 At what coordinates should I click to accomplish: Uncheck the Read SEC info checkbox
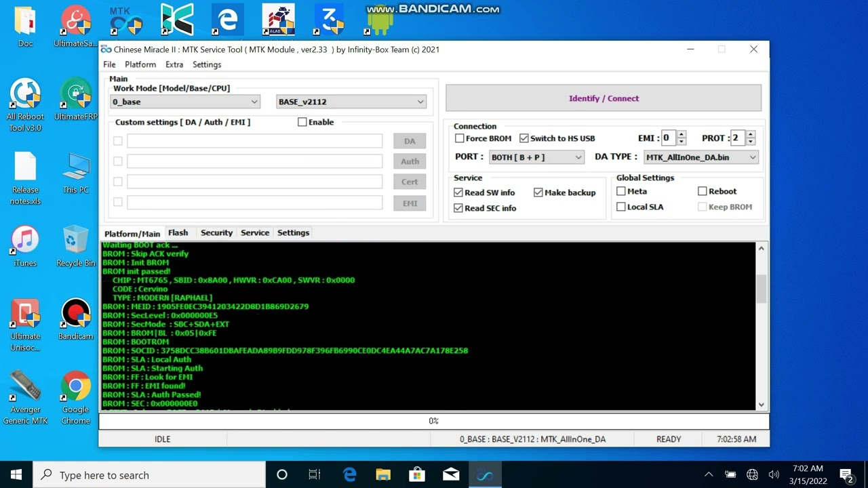click(458, 208)
